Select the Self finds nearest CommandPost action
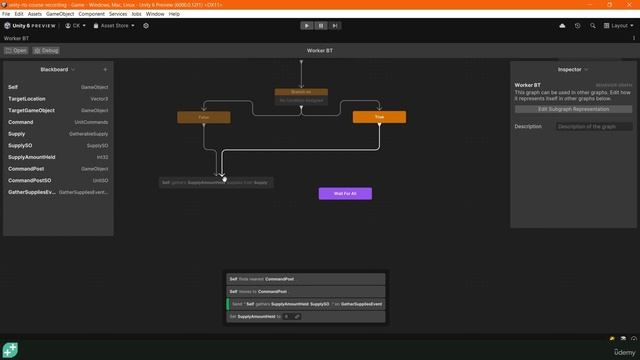 (306, 279)
